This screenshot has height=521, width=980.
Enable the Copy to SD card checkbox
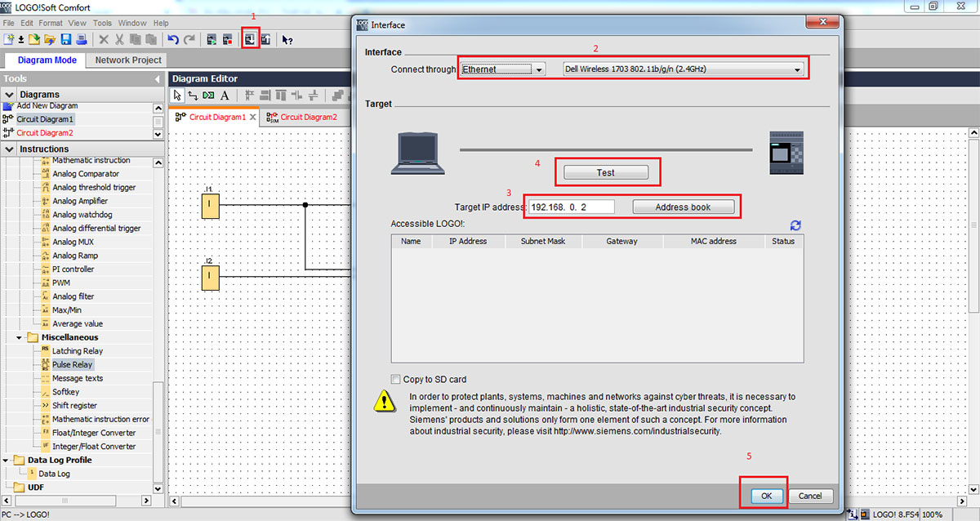[396, 379]
